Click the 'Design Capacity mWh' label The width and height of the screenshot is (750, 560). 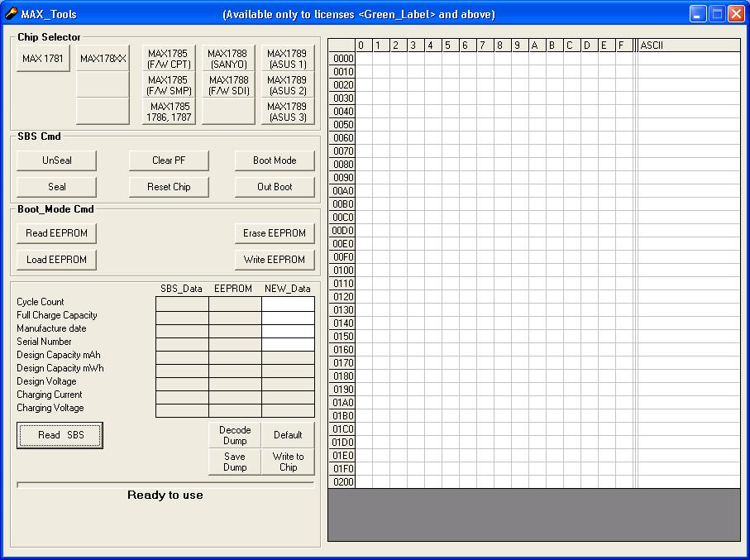(x=60, y=368)
